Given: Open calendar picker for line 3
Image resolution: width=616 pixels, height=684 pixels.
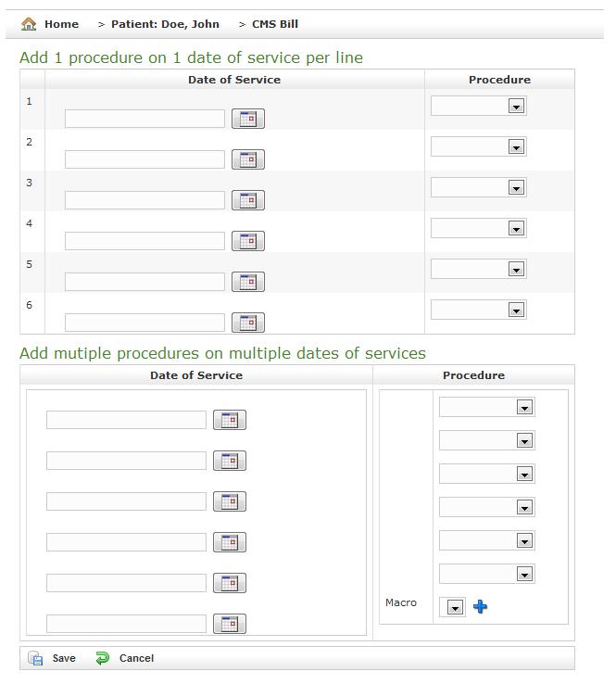Looking at the screenshot, I should 247,200.
